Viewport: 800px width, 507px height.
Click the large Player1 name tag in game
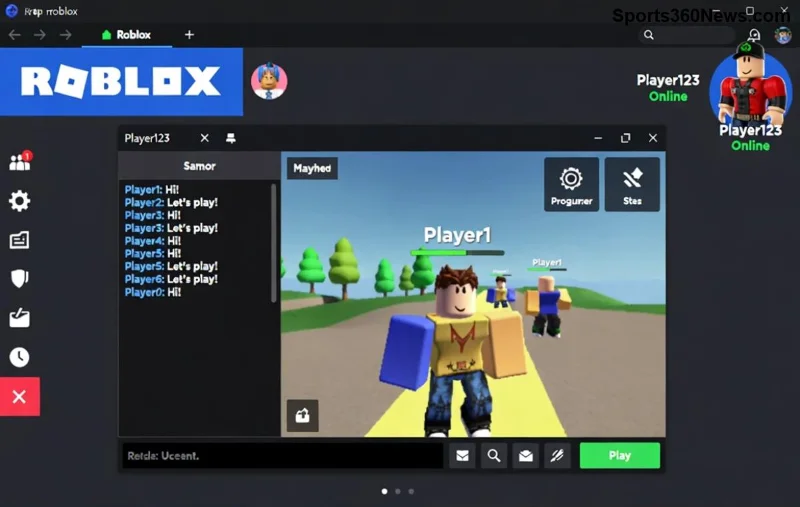tap(457, 235)
